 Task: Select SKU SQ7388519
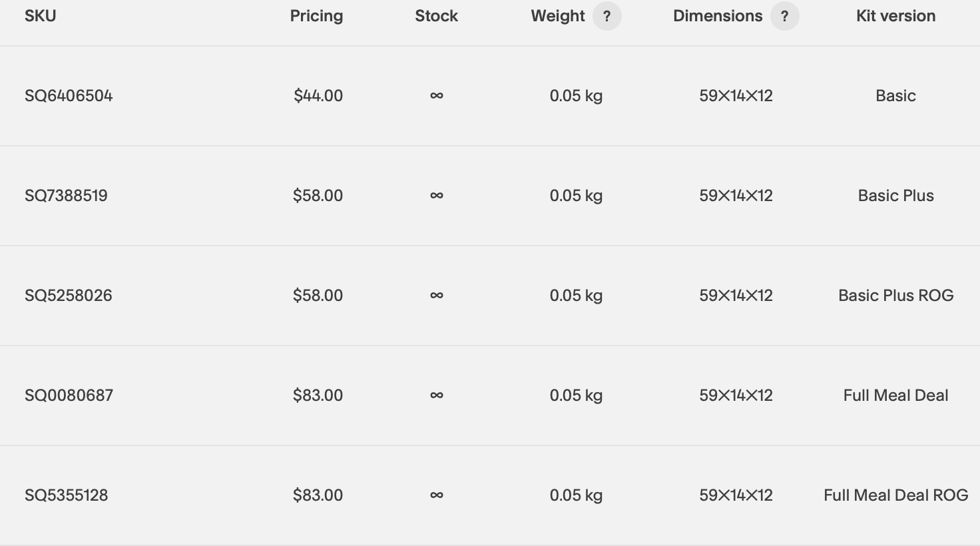(x=66, y=196)
